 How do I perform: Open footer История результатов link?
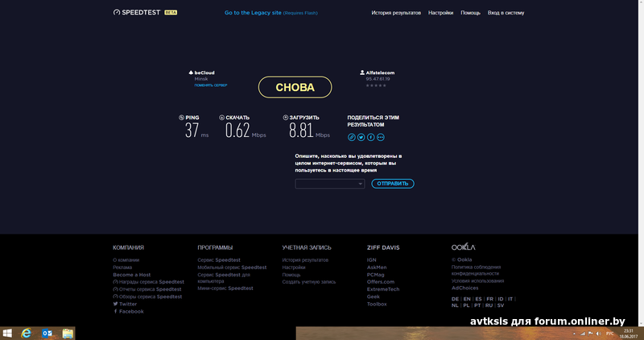(x=305, y=259)
